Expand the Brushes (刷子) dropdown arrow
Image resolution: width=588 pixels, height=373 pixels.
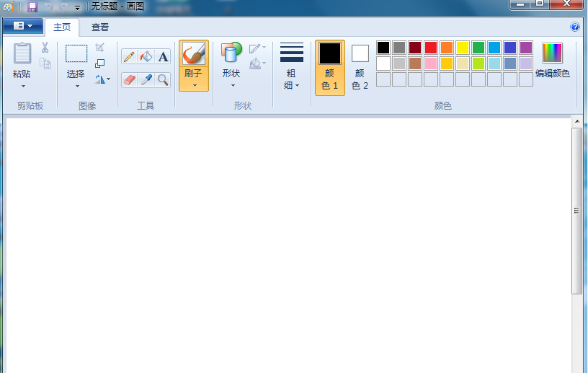point(195,86)
